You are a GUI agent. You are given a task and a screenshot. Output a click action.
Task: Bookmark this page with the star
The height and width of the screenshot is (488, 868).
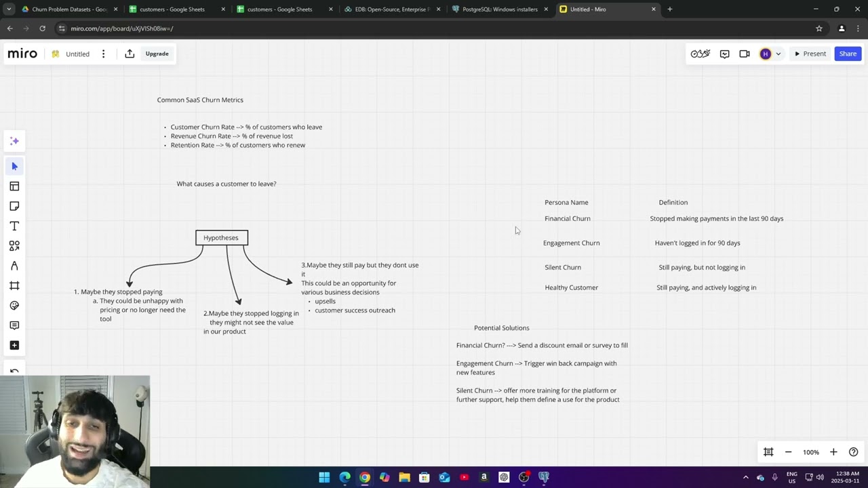point(819,28)
